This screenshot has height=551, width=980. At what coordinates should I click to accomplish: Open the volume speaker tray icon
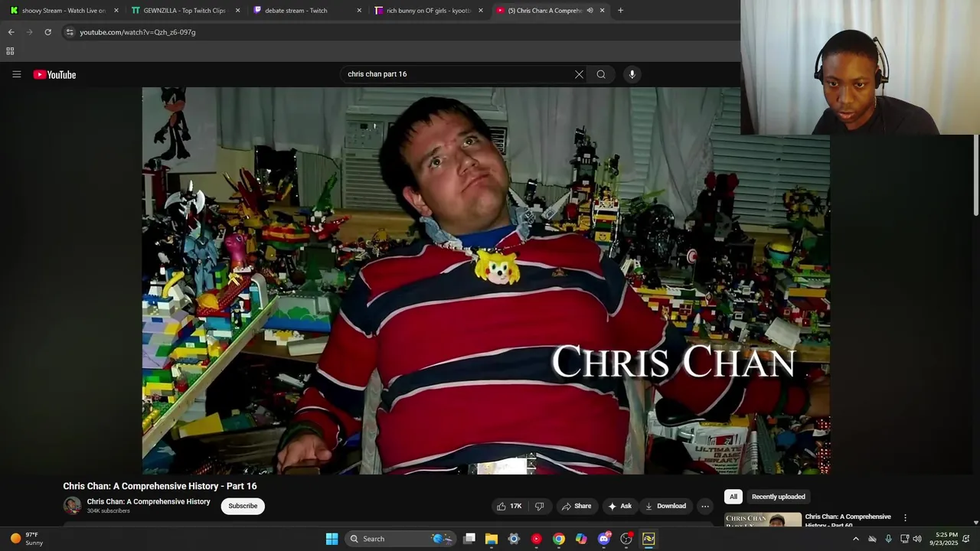coord(917,539)
